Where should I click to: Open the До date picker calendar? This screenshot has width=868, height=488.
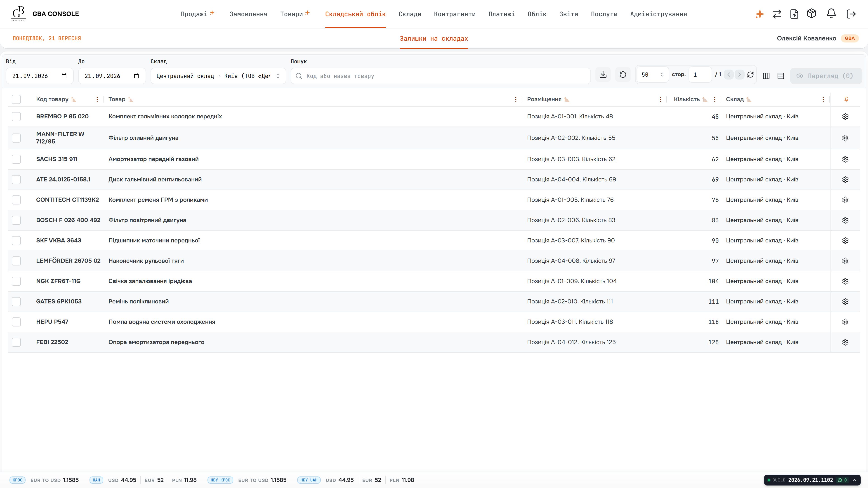tap(137, 76)
